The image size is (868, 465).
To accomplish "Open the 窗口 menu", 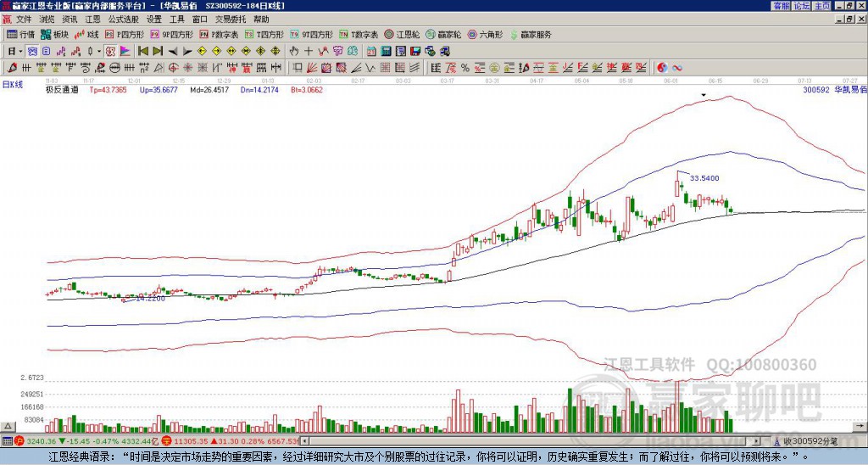I will pos(200,20).
